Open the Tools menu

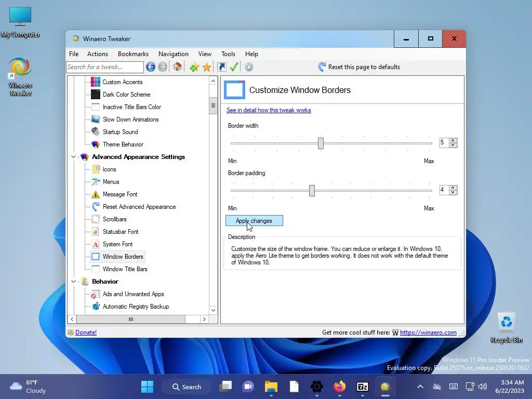[x=228, y=54]
